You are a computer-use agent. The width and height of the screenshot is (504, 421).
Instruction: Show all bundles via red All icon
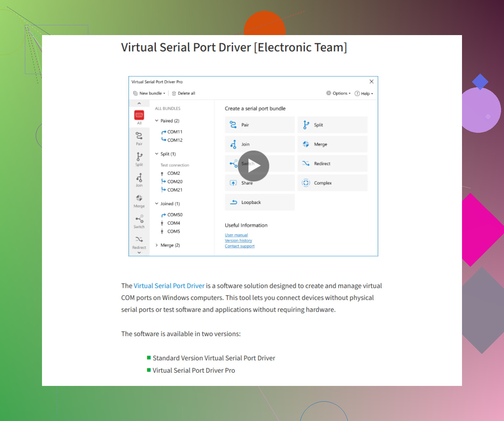pyautogui.click(x=139, y=115)
